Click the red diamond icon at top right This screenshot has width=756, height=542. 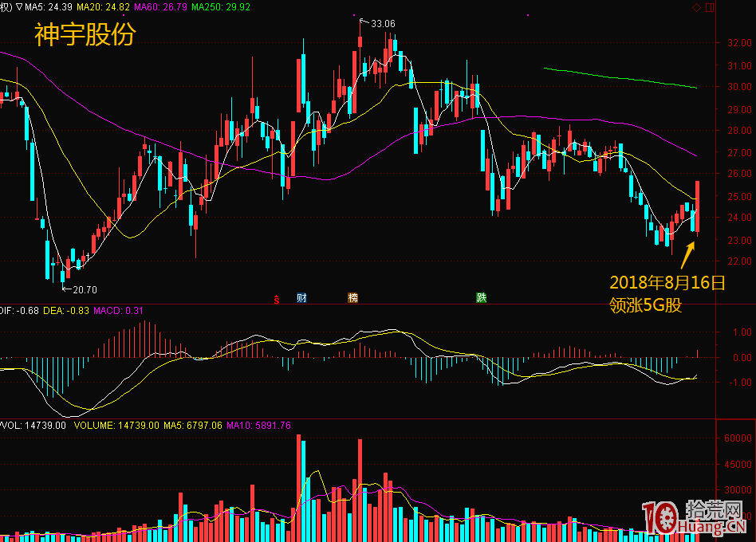point(696,7)
